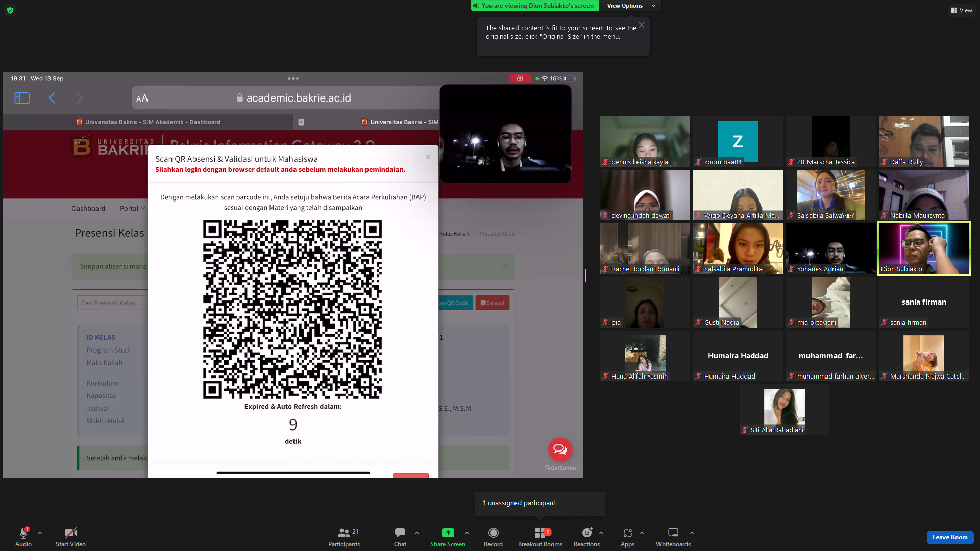Click the green Share Screen icon

[448, 533]
